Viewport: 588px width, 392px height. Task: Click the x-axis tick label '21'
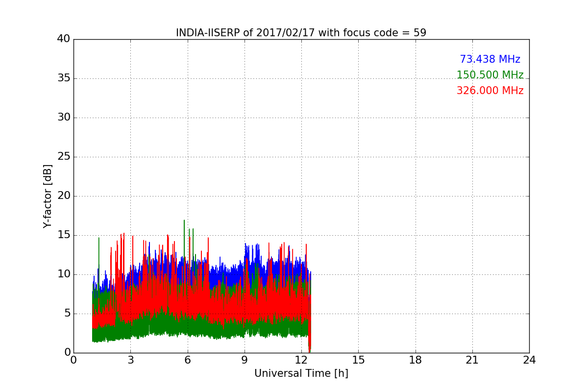(x=472, y=360)
